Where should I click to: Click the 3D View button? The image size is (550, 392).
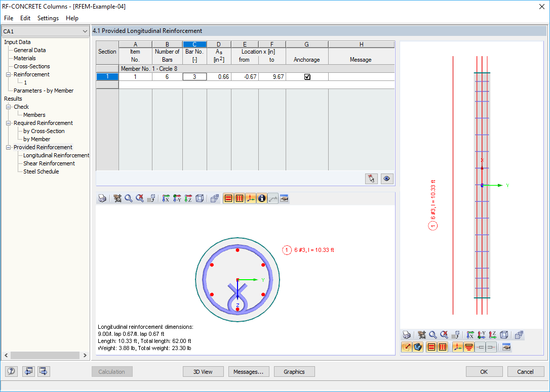pyautogui.click(x=203, y=371)
